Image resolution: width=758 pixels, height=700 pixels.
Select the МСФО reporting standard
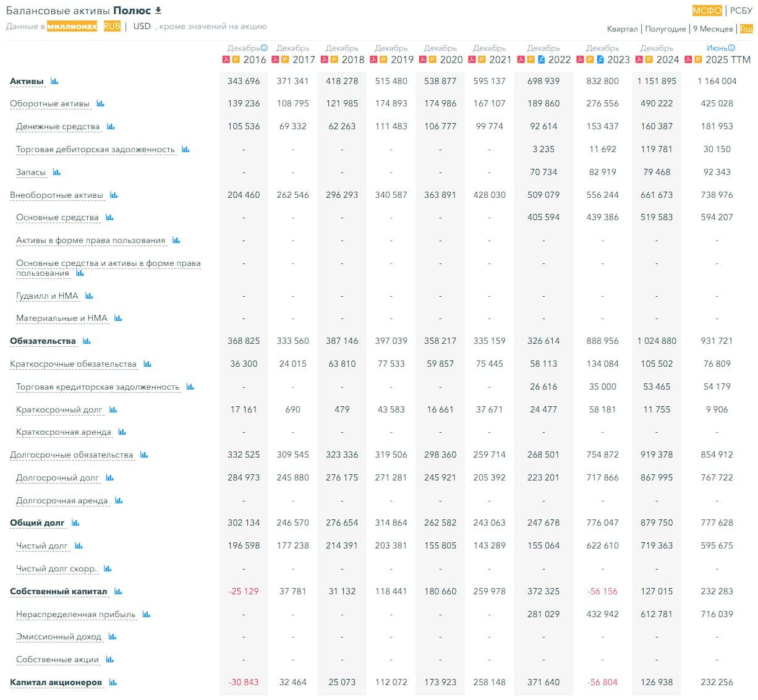(707, 10)
